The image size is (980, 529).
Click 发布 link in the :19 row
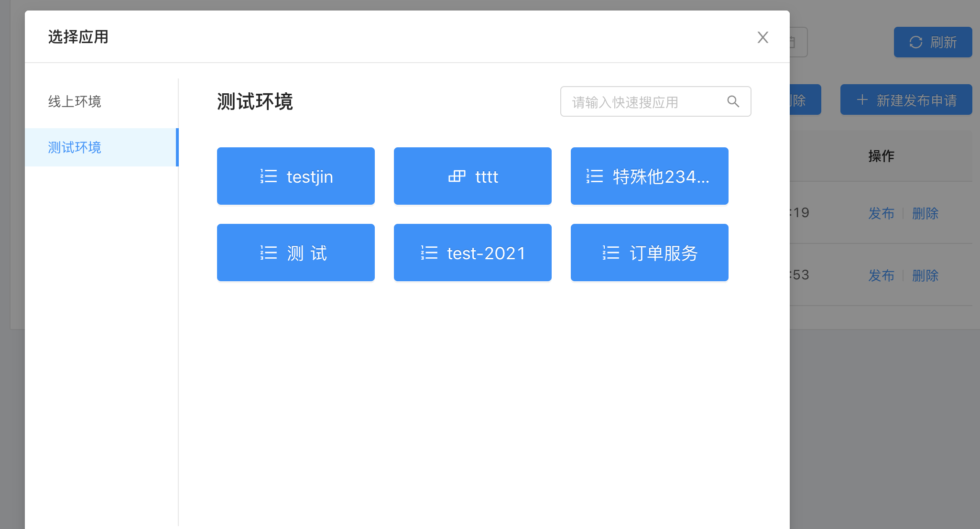pos(882,213)
